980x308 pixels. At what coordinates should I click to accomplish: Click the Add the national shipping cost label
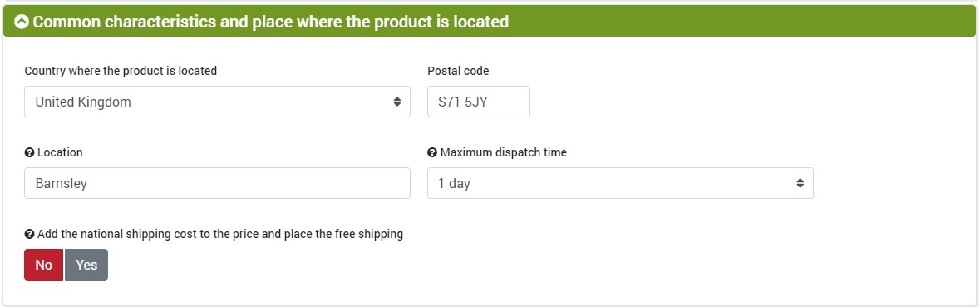click(x=220, y=234)
